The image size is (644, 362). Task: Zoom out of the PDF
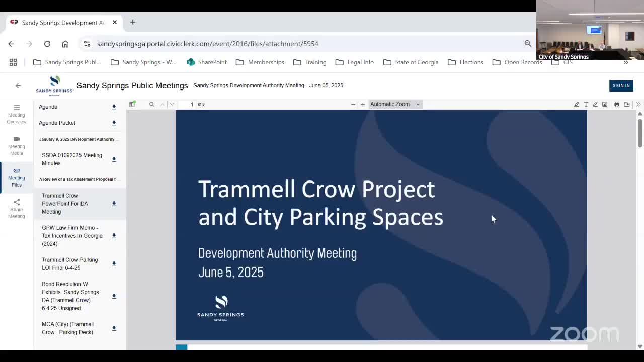point(353,104)
